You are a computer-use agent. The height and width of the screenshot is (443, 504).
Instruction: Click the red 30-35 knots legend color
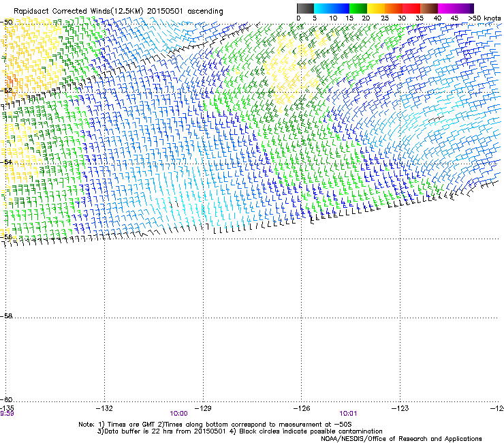[x=411, y=8]
